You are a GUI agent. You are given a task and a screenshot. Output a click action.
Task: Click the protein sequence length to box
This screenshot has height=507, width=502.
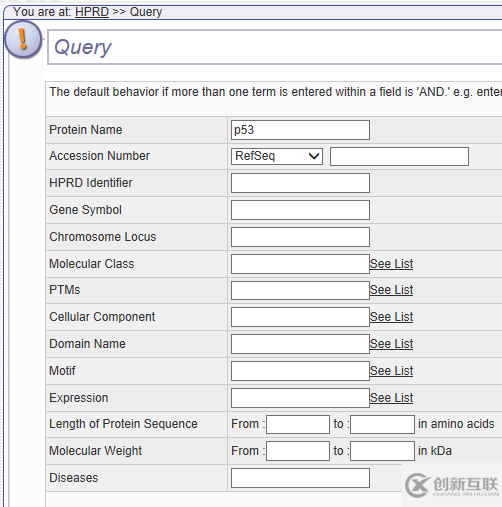coord(382,424)
